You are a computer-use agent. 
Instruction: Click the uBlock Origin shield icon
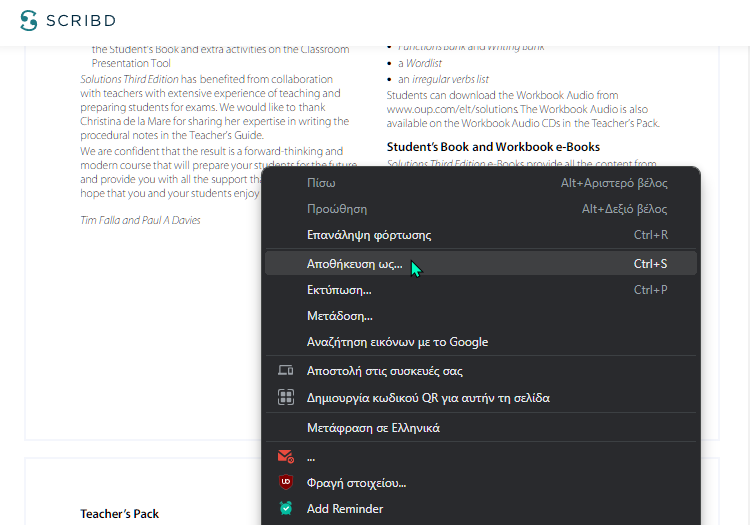pos(286,482)
